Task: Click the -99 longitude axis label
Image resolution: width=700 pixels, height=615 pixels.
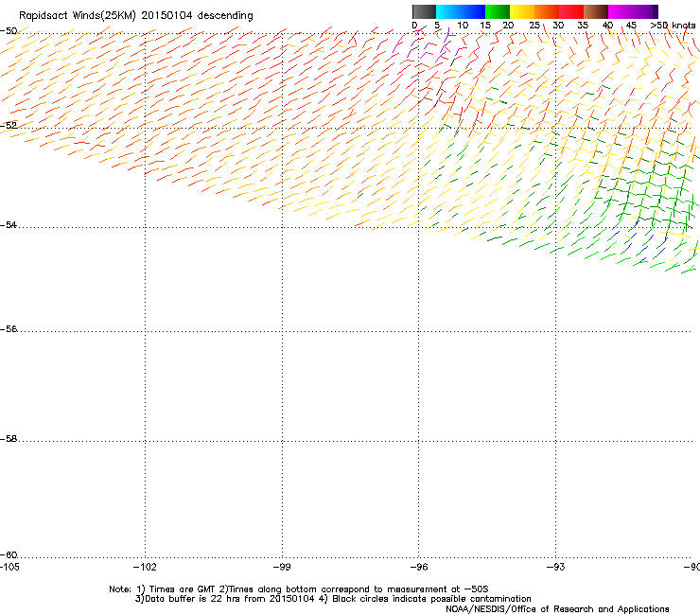Action: (282, 567)
